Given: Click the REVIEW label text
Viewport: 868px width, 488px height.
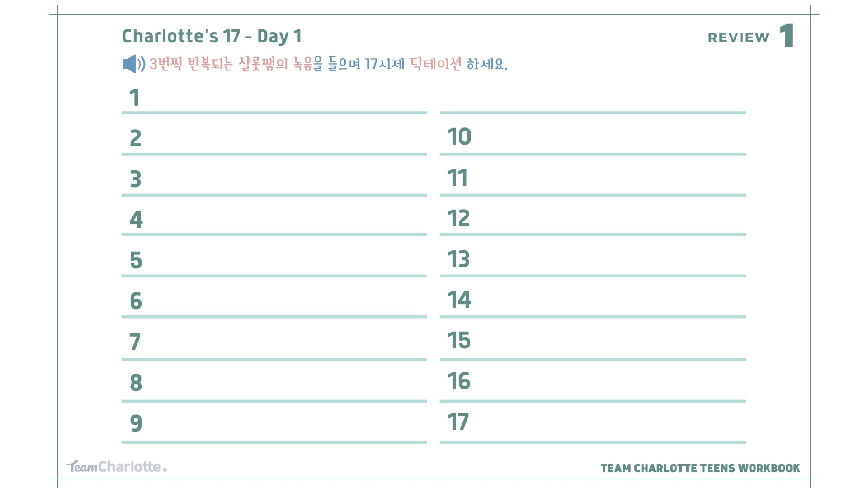Looking at the screenshot, I should pyautogui.click(x=738, y=38).
